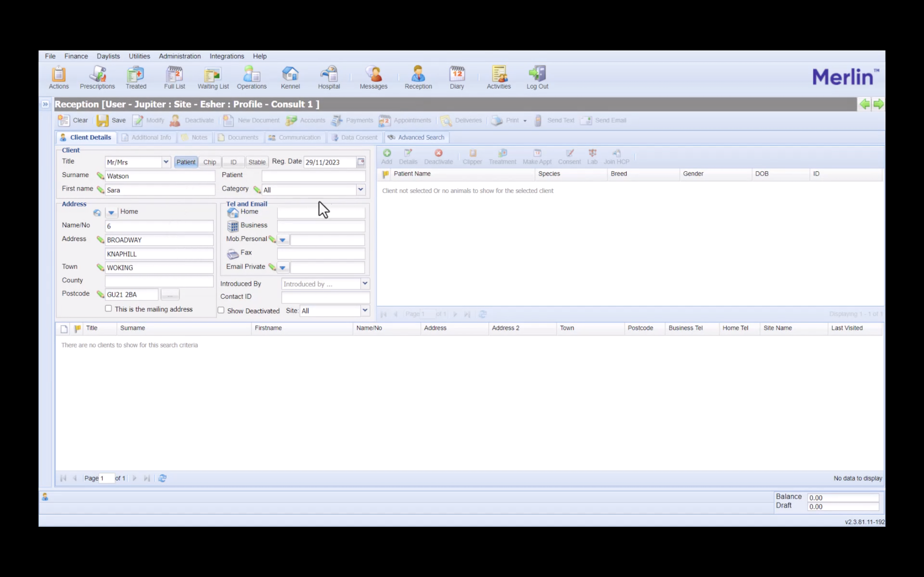The image size is (924, 577).
Task: Expand the Introduced By combo box
Action: point(365,283)
